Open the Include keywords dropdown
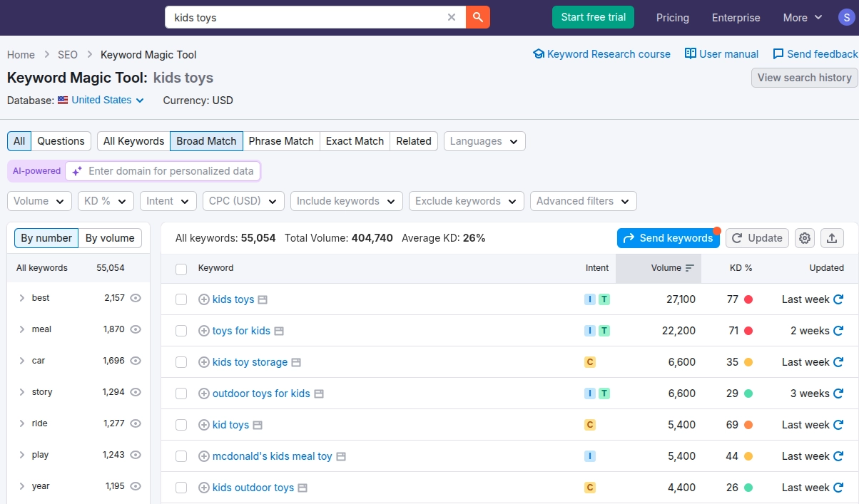 [x=347, y=201]
